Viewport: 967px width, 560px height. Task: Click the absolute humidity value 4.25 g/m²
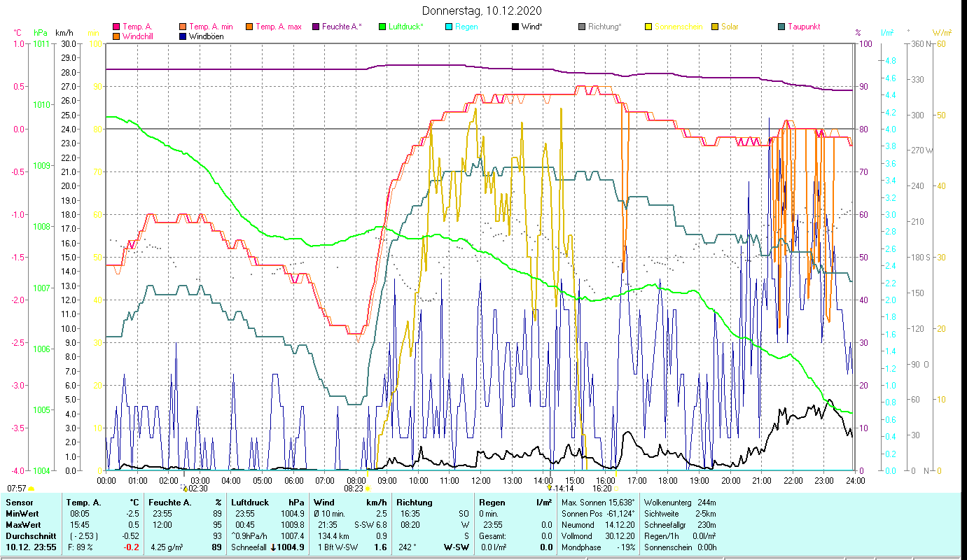(166, 547)
